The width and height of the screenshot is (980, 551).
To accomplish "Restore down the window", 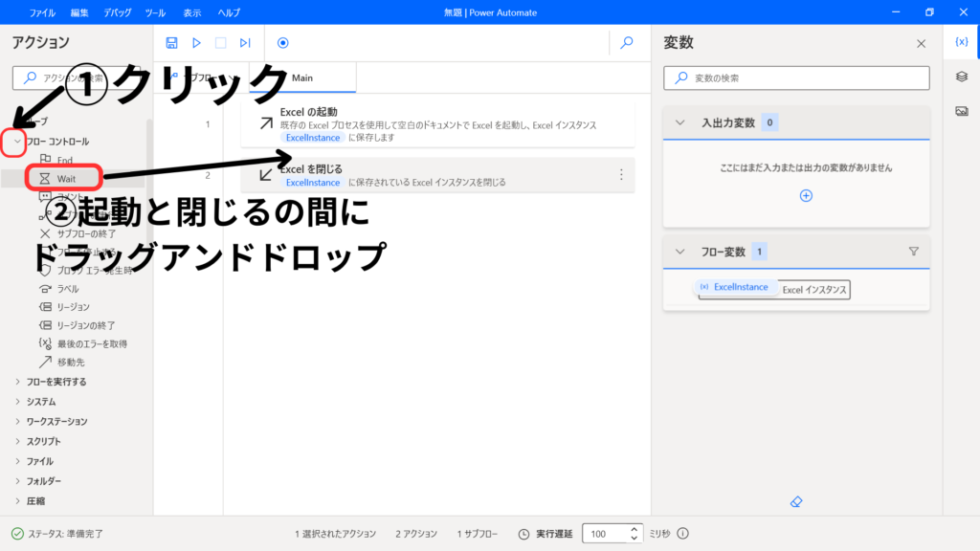I will [x=929, y=12].
